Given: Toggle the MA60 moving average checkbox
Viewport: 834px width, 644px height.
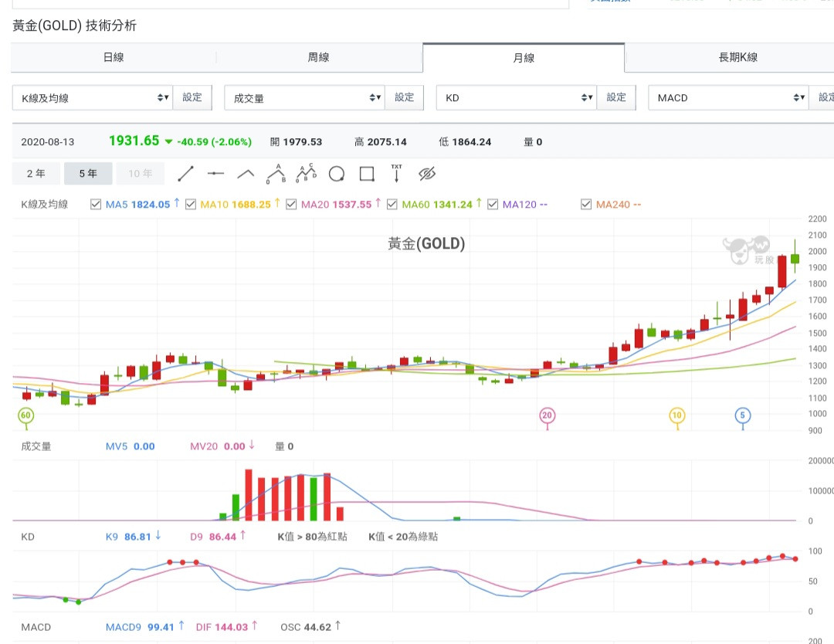Looking at the screenshot, I should pyautogui.click(x=392, y=205).
